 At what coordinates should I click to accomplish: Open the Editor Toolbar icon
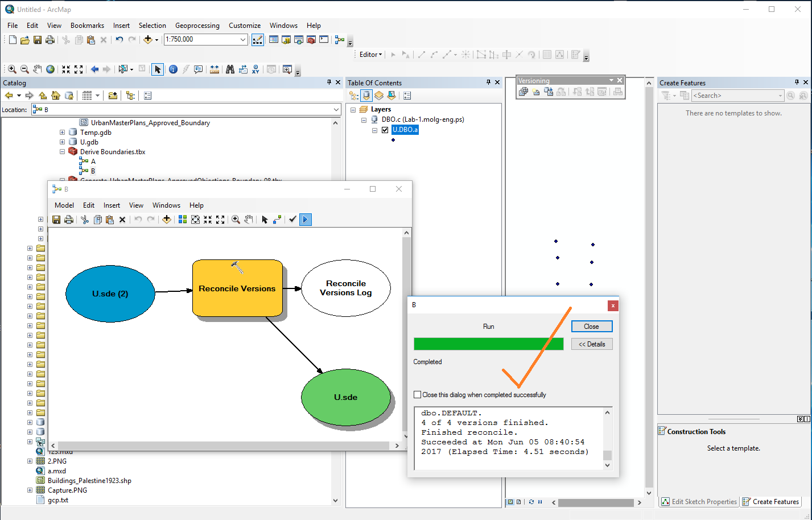point(258,40)
